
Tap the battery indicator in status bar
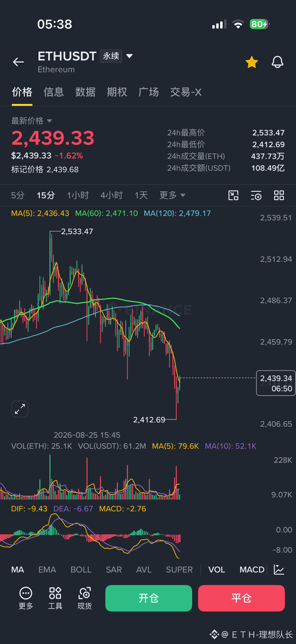coord(260,24)
